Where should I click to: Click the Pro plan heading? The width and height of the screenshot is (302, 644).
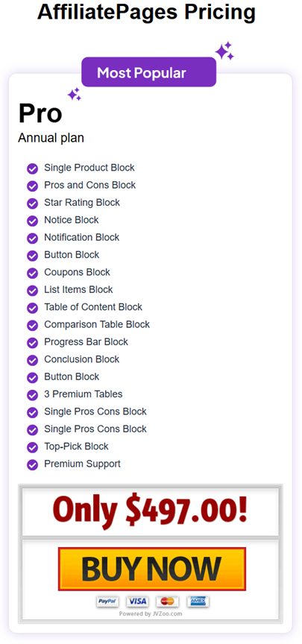pyautogui.click(x=40, y=113)
